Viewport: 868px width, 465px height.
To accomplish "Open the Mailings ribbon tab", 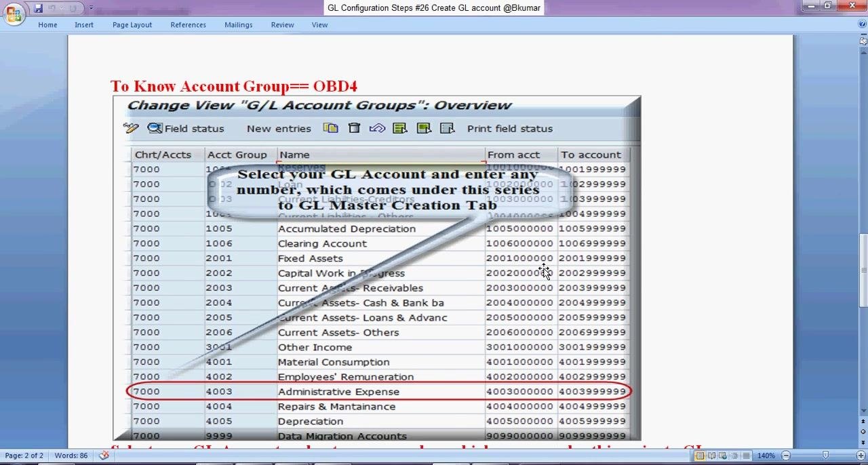I will tap(238, 25).
